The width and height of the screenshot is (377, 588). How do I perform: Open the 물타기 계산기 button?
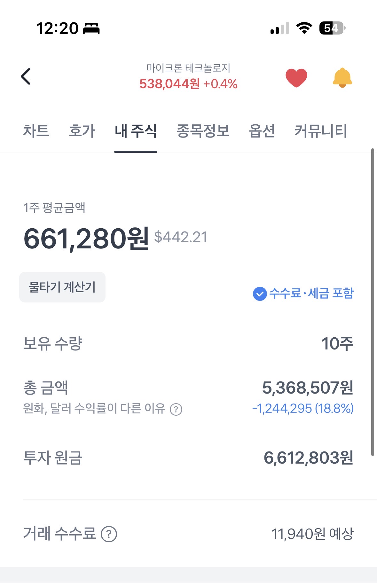coord(62,287)
